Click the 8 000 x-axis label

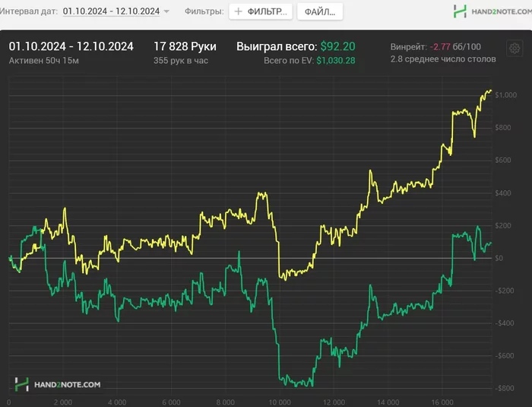[x=226, y=402]
